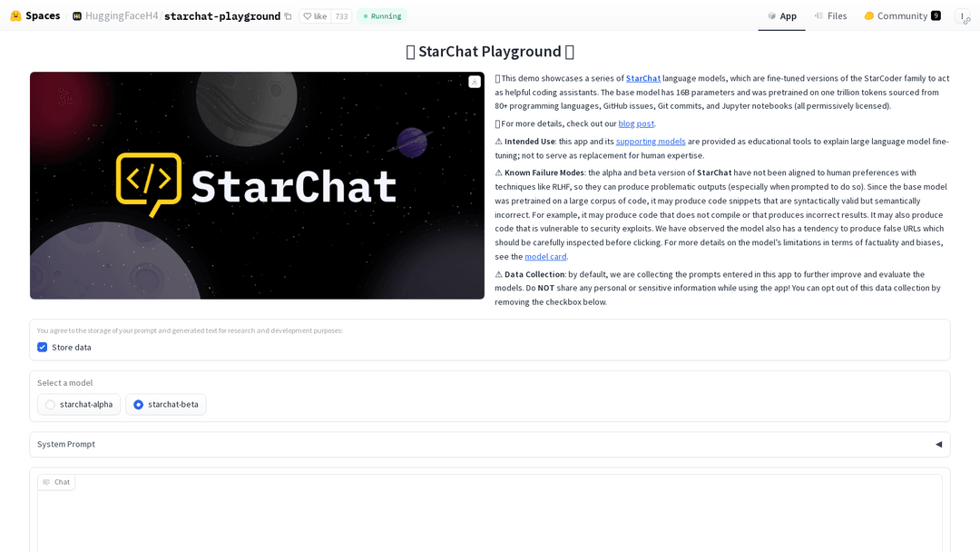This screenshot has width=980, height=552.
Task: Click the 'System Prompt' label text
Action: coord(66,445)
